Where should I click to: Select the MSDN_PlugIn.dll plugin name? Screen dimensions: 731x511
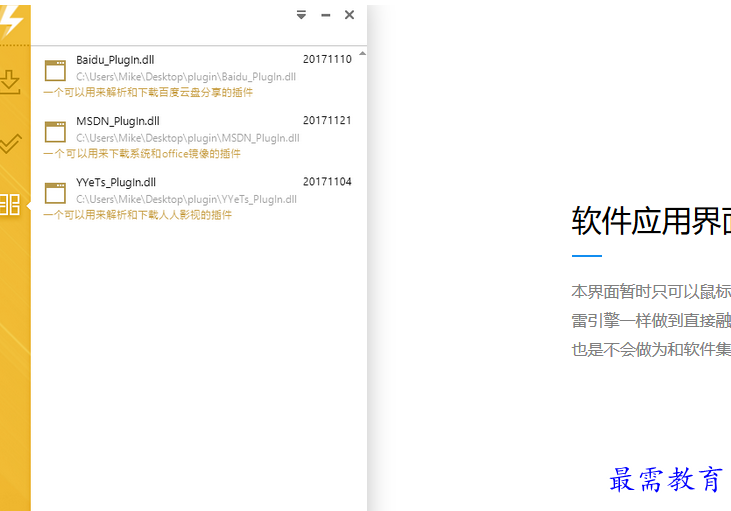click(x=118, y=121)
